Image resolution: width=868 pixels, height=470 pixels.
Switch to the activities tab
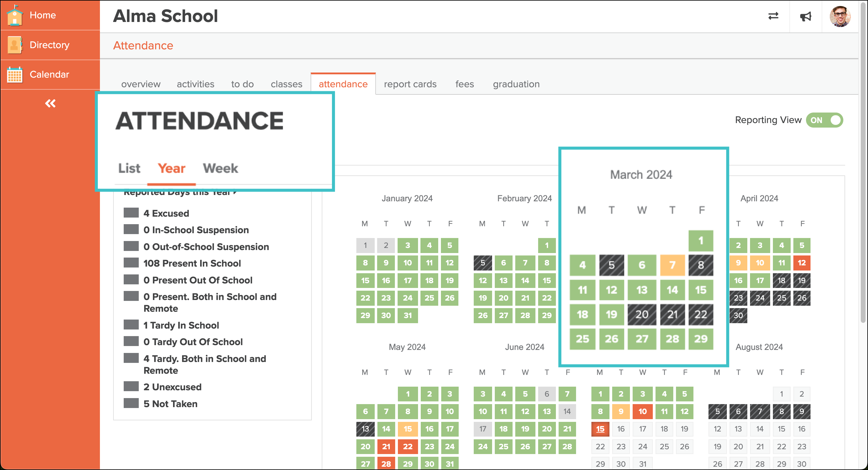click(x=195, y=84)
